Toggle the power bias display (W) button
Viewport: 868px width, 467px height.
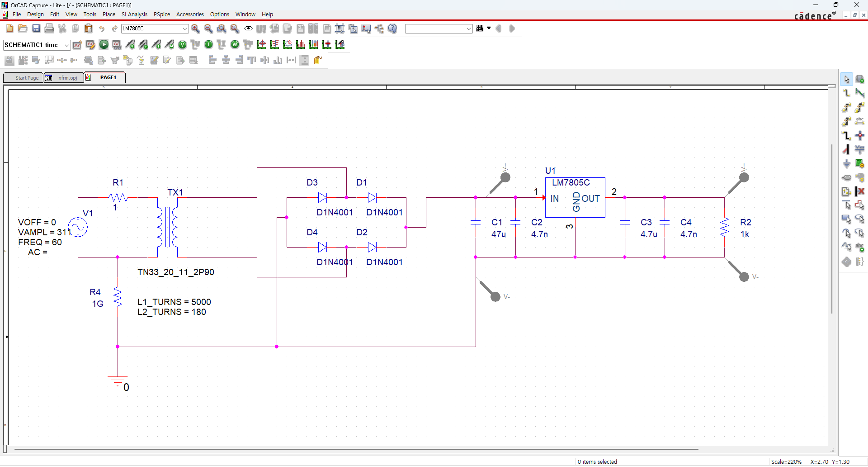(235, 44)
